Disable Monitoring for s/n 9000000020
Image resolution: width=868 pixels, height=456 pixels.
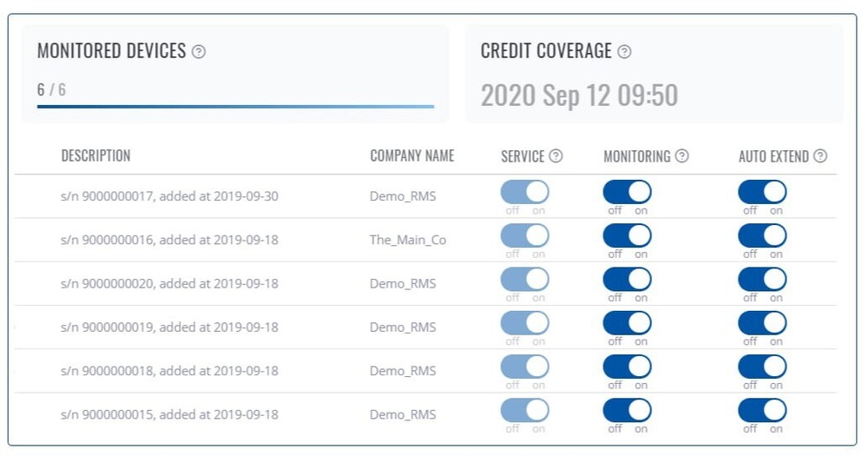[x=628, y=280]
